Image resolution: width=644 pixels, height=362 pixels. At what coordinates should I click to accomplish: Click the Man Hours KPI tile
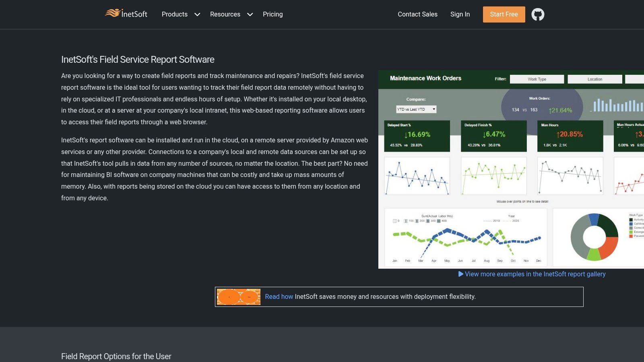pos(570,136)
